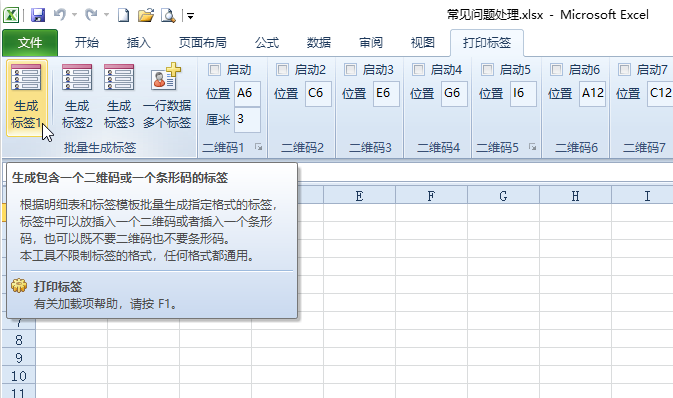This screenshot has width=673, height=398.
Task: Select row 10 header
Action: (x=19, y=376)
